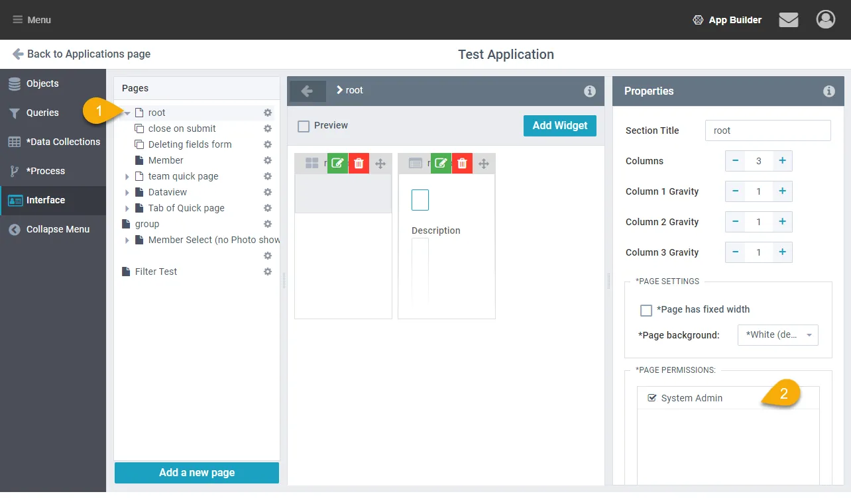This screenshot has width=851, height=504.
Task: Uncheck System Admin page permission
Action: (652, 398)
